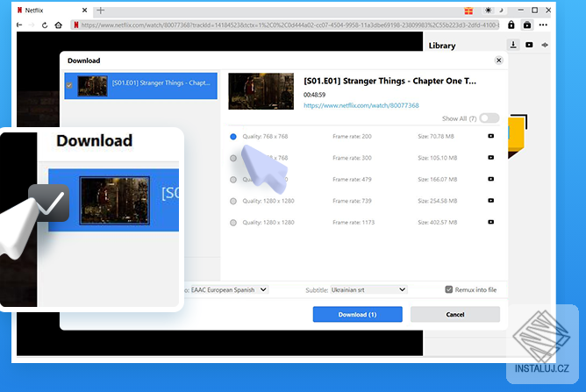Screen dimensions: 586x392
Task: Open Library downloads icon
Action: tap(513, 45)
